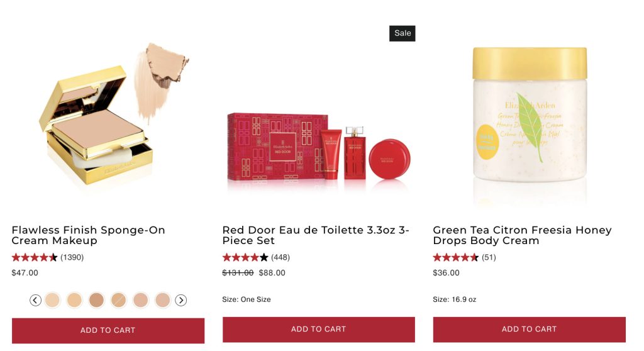Open the 1390 reviews star rating
Image resolution: width=644 pixels, height=351 pixels.
click(x=48, y=257)
